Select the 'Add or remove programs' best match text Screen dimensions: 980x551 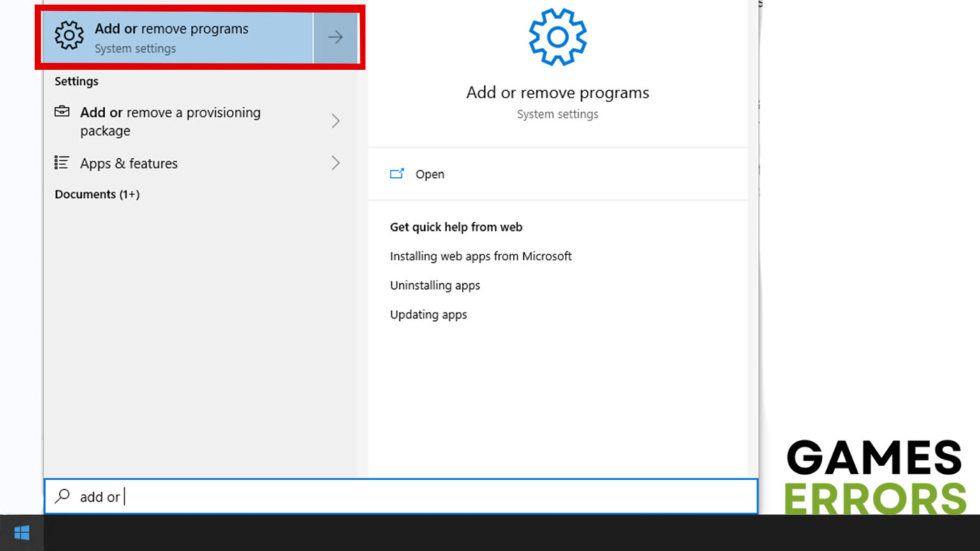tap(171, 29)
